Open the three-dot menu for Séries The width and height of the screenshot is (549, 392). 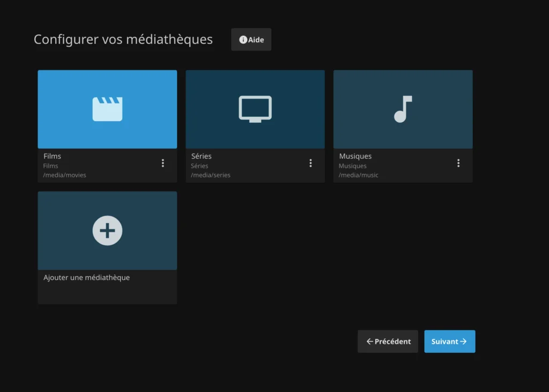tap(310, 163)
